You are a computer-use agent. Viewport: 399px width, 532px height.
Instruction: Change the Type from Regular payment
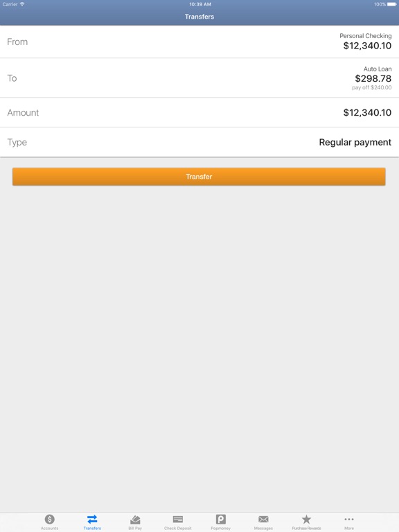[x=199, y=142]
